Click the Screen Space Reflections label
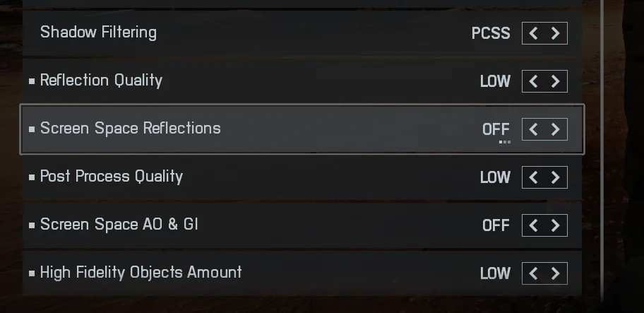Image resolution: width=644 pixels, height=313 pixels. tap(130, 129)
